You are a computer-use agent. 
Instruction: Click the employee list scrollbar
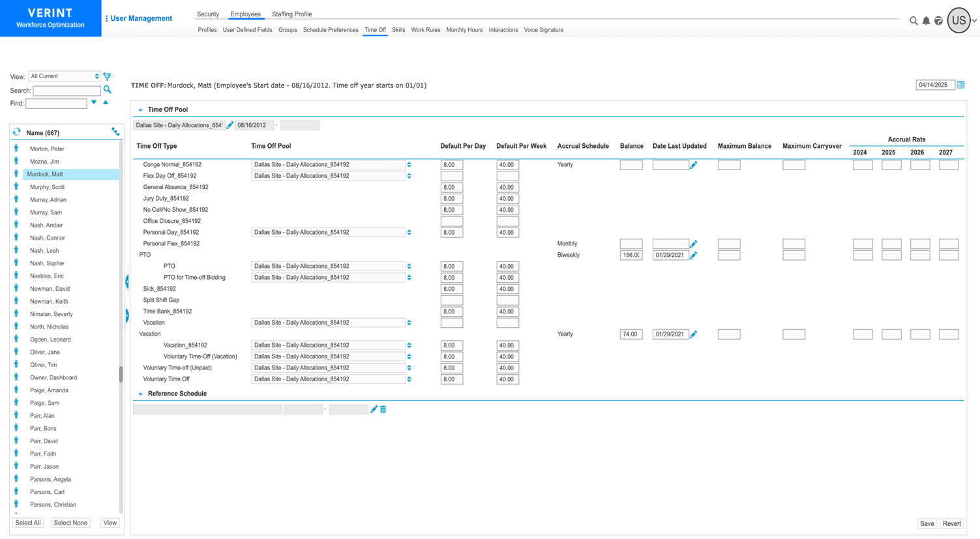(x=121, y=373)
